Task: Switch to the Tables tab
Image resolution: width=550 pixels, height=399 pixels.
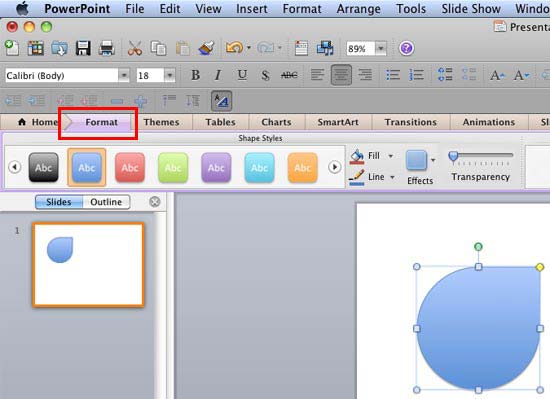Action: 220,122
